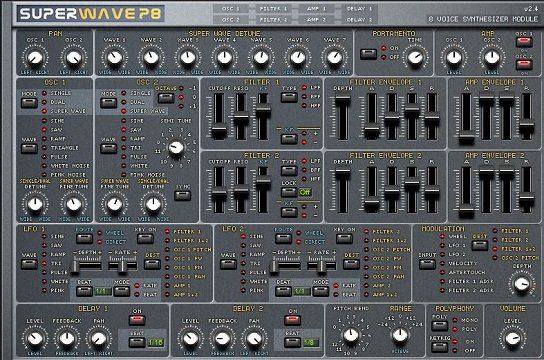Click the Delay 2 Level knob

pyautogui.click(x=190, y=338)
